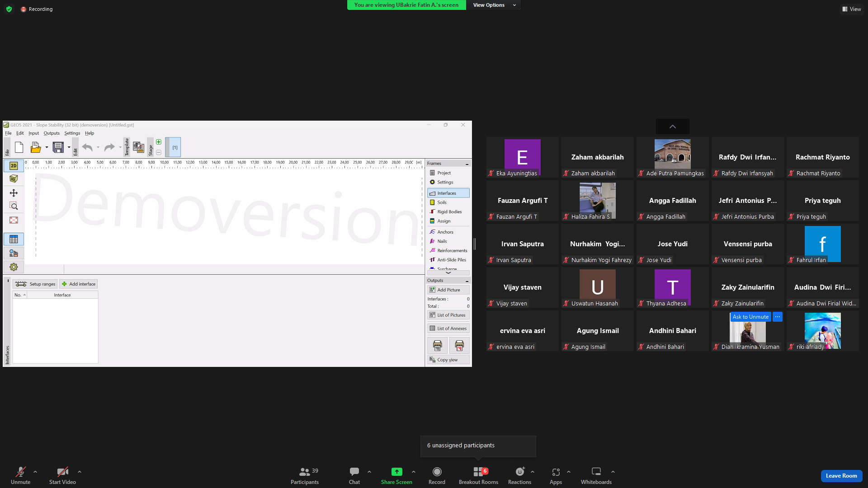Screen dimensions: 868x488
Task: Expand the Open file dropdown arrow
Action: click(x=47, y=147)
